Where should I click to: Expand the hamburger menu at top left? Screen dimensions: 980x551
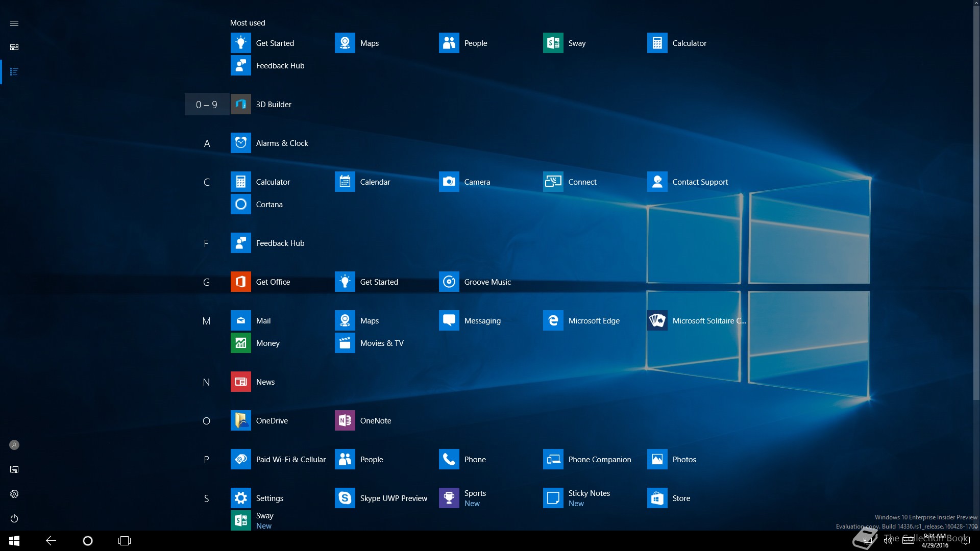point(14,23)
